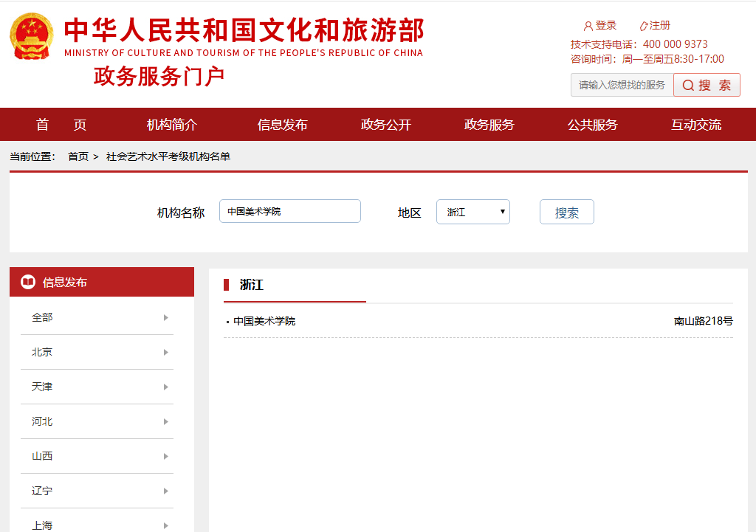This screenshot has height=532, width=756.
Task: Click the top service search input box
Action: (622, 85)
